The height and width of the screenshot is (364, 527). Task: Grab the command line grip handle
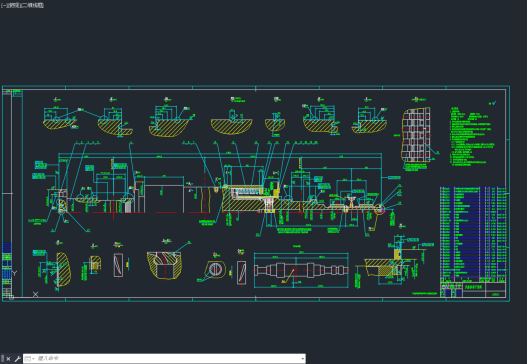pos(2,359)
